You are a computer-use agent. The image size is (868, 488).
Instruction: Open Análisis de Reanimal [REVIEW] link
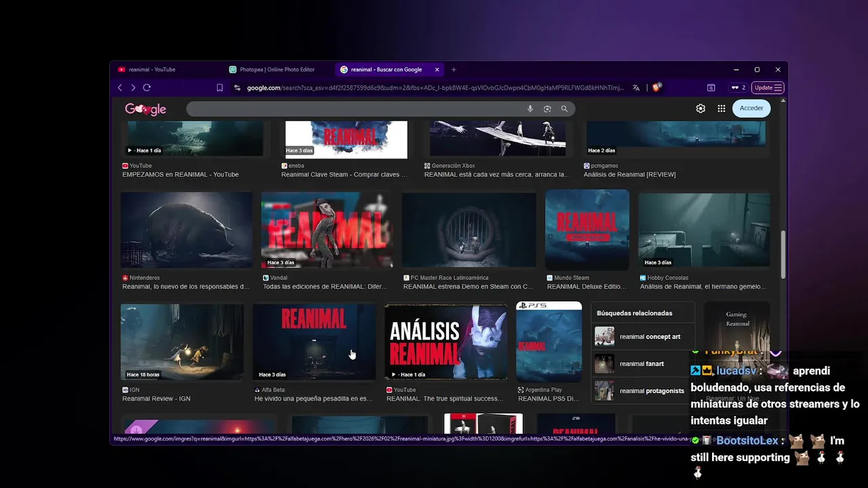coord(629,174)
